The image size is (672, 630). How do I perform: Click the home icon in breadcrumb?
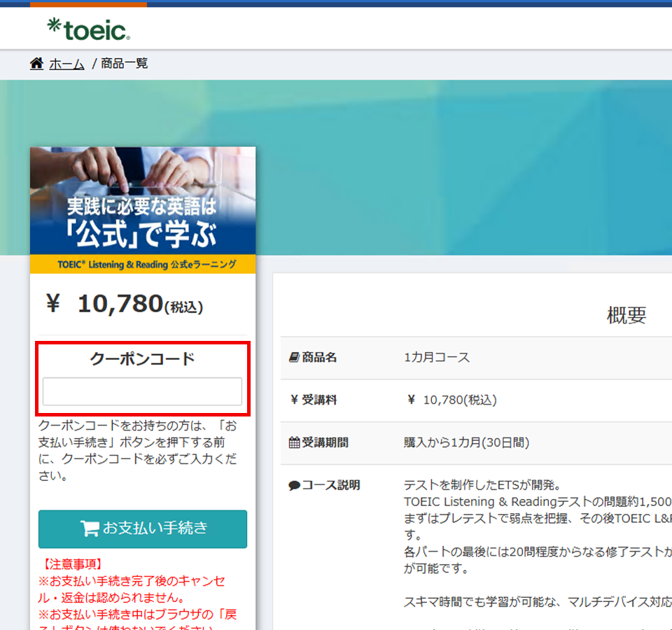tap(36, 64)
